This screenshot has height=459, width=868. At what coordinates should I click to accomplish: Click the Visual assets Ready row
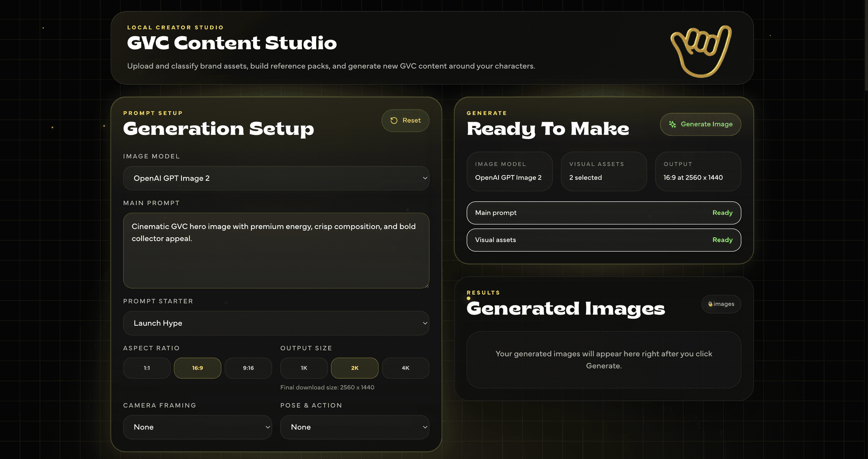[604, 240]
